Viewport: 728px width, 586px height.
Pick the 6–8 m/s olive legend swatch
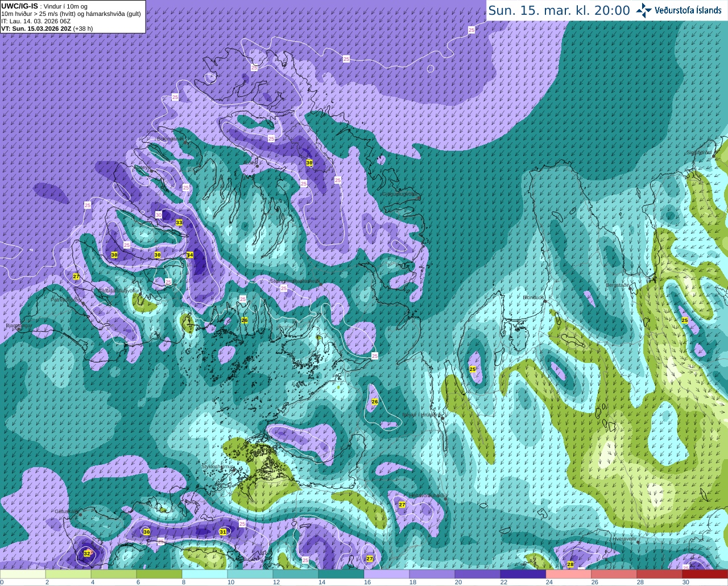tap(159, 574)
